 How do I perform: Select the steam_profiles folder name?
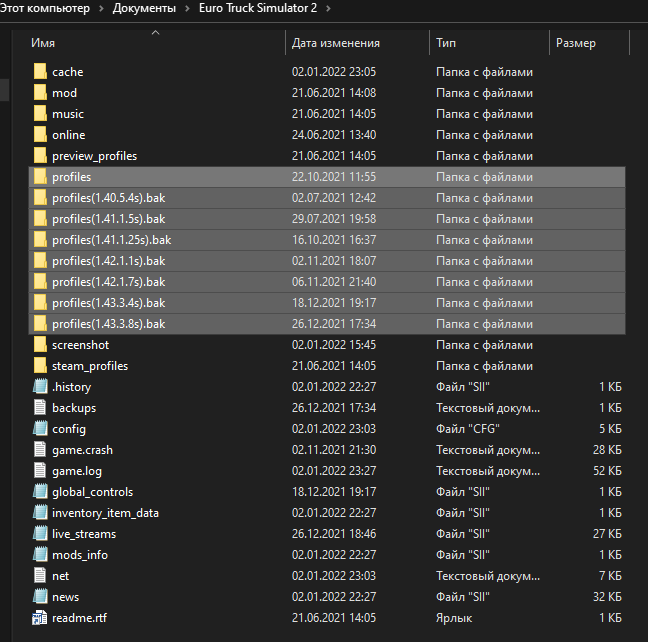tap(90, 366)
